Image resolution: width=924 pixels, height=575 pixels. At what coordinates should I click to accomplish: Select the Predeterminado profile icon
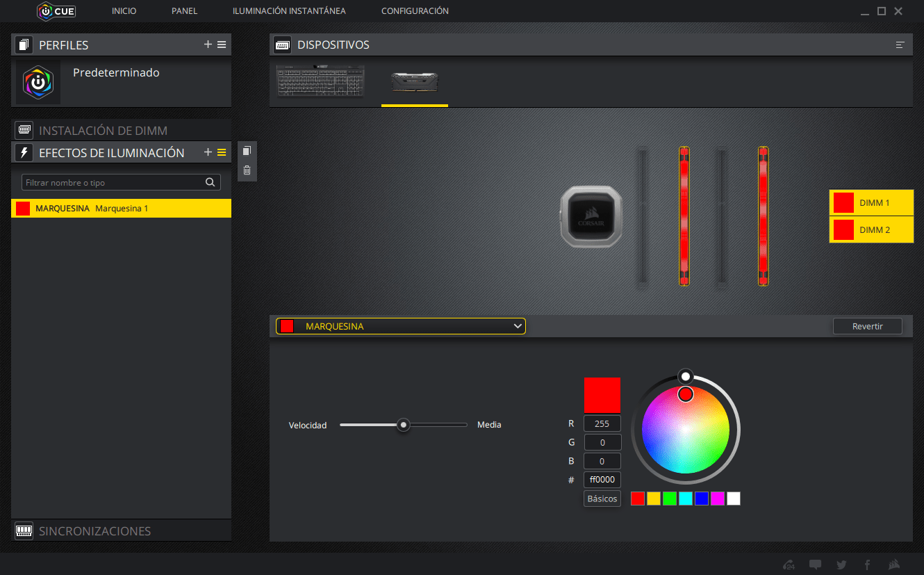[x=38, y=82]
